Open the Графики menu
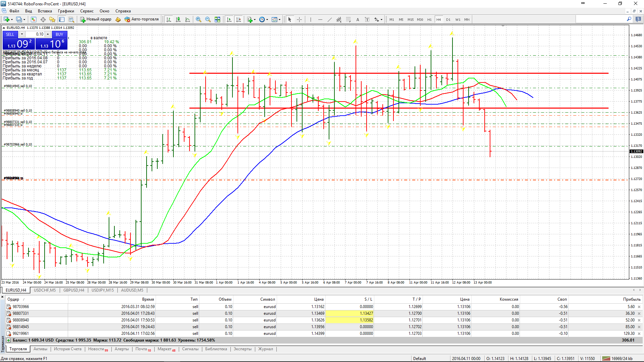Screen dimensions: 644x362 [x=66, y=11]
